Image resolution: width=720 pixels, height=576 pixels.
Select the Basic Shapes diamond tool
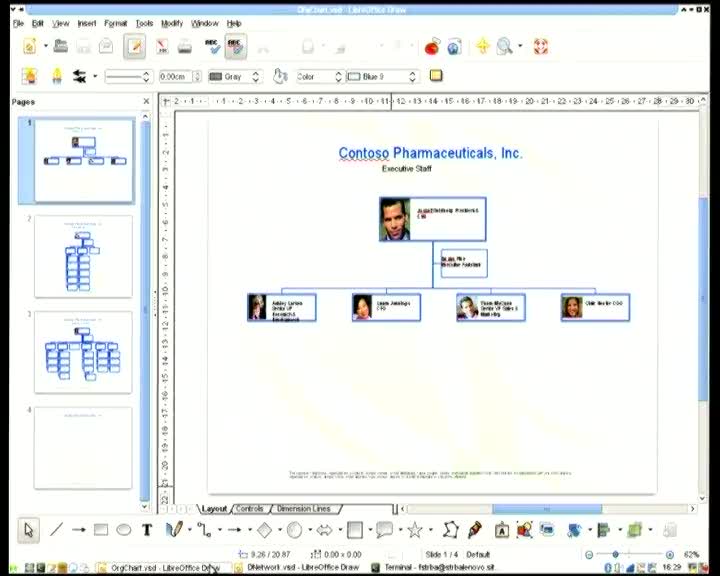point(264,530)
